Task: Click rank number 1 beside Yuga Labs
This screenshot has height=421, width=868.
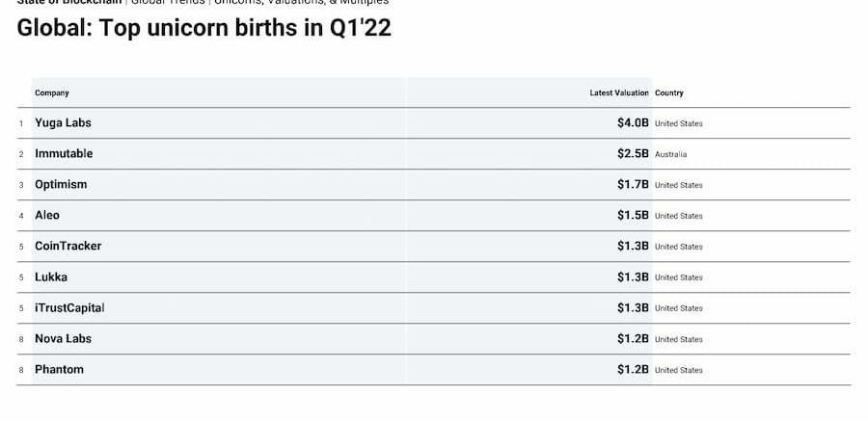Action: pos(21,123)
